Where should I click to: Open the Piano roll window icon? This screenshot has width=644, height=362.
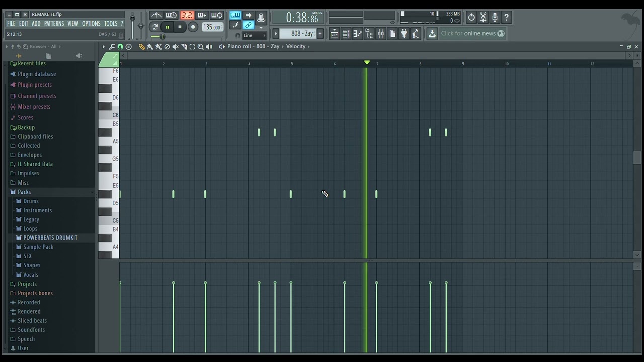pyautogui.click(x=357, y=34)
